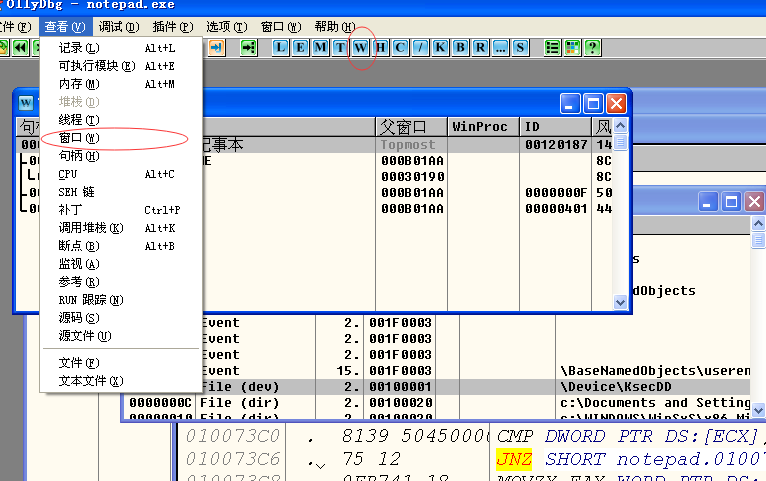
Task: Choose 内存(M) menu entry
Action: (x=121, y=84)
